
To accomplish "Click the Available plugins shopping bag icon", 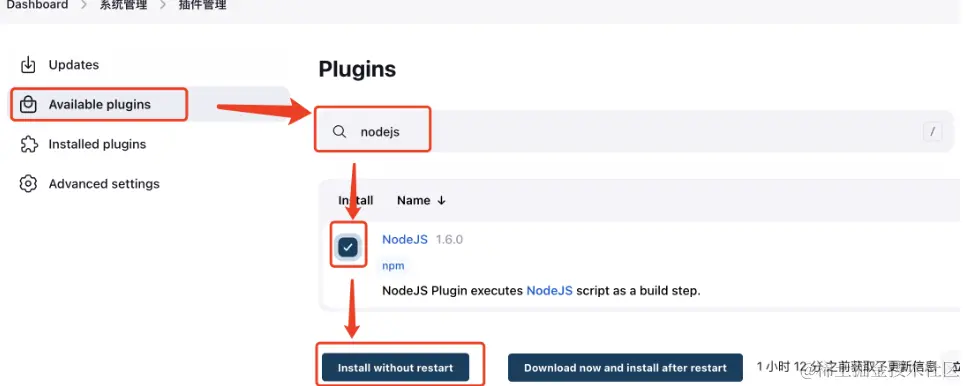I will (x=28, y=105).
